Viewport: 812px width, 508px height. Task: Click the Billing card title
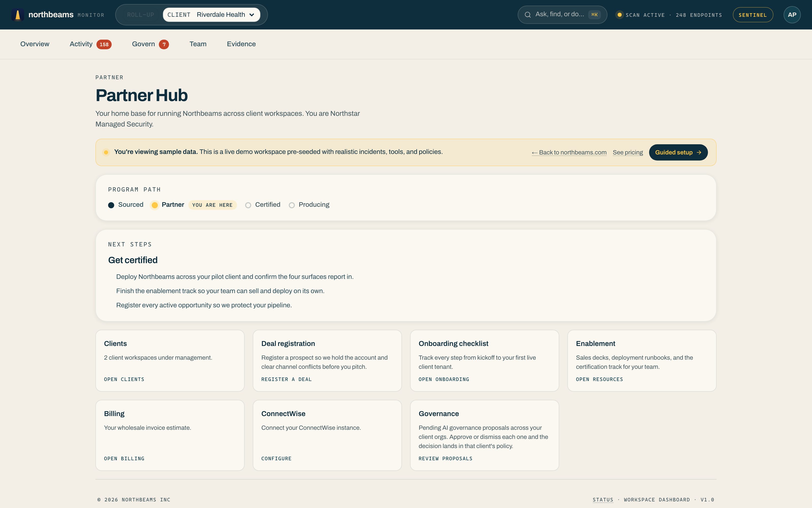pyautogui.click(x=114, y=414)
